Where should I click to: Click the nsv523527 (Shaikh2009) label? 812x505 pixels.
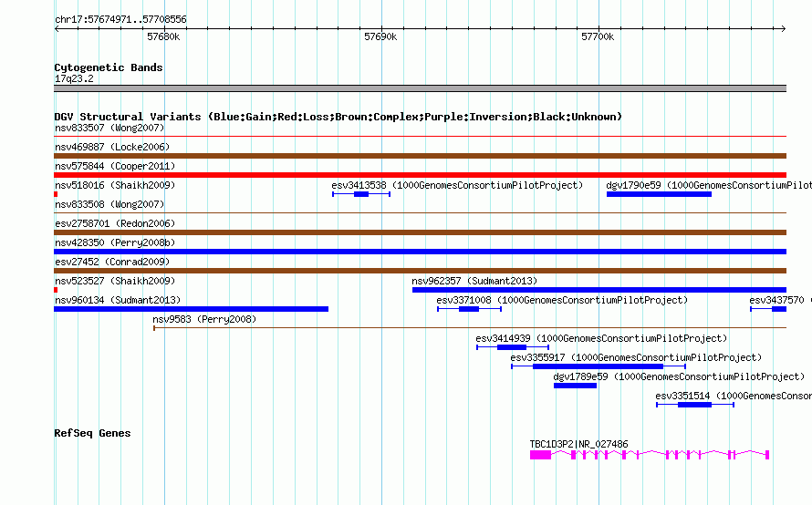(x=115, y=281)
